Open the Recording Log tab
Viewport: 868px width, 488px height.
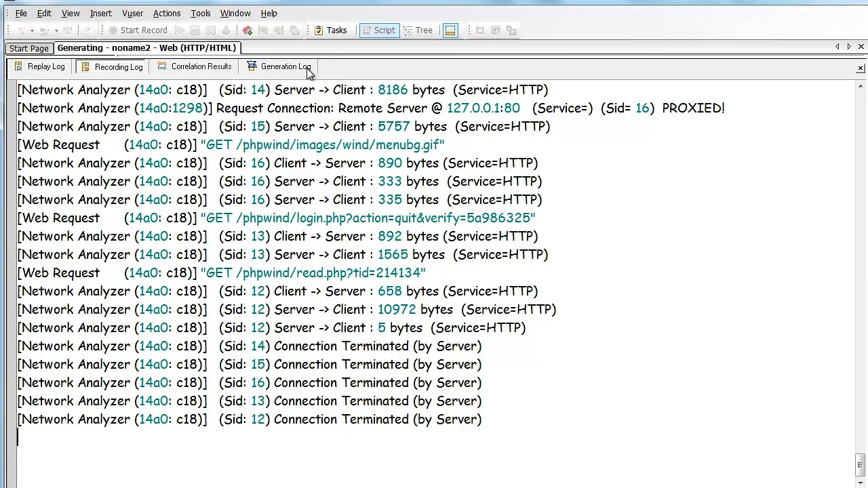pyautogui.click(x=111, y=66)
